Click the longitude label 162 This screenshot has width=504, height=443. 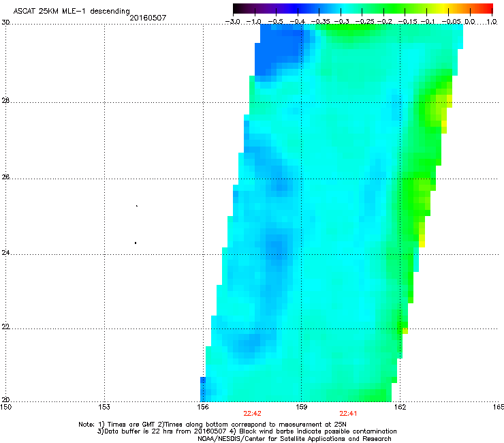click(x=400, y=407)
